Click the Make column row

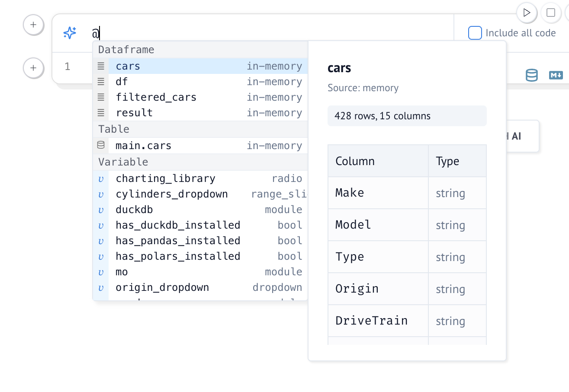(x=407, y=193)
